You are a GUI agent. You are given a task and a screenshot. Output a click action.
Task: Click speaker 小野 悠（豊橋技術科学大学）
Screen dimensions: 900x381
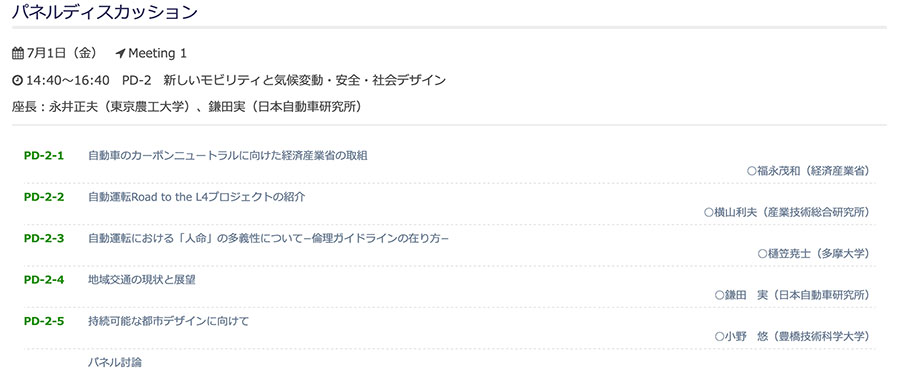(792, 336)
